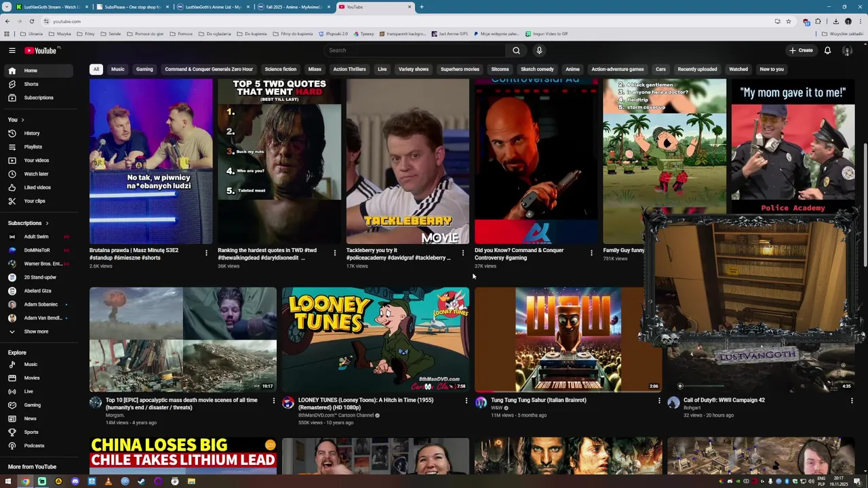868x488 pixels.
Task: Click the YouTube logo
Action: click(41, 50)
